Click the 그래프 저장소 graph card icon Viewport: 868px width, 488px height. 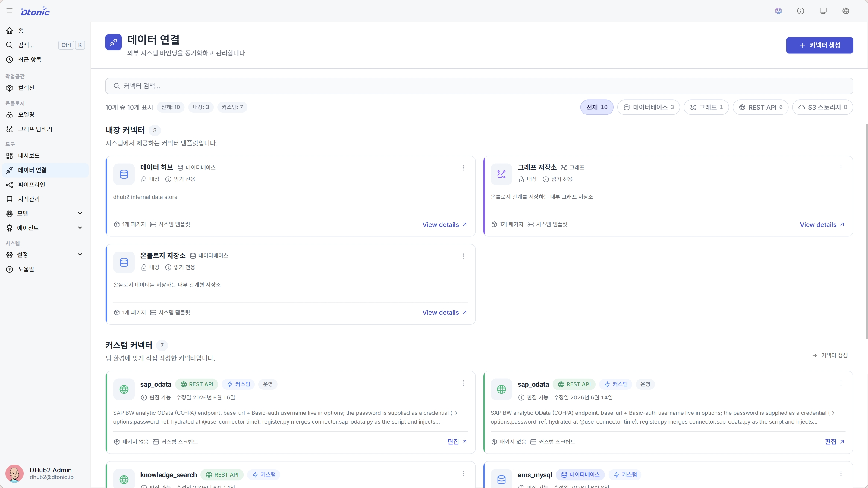click(502, 174)
